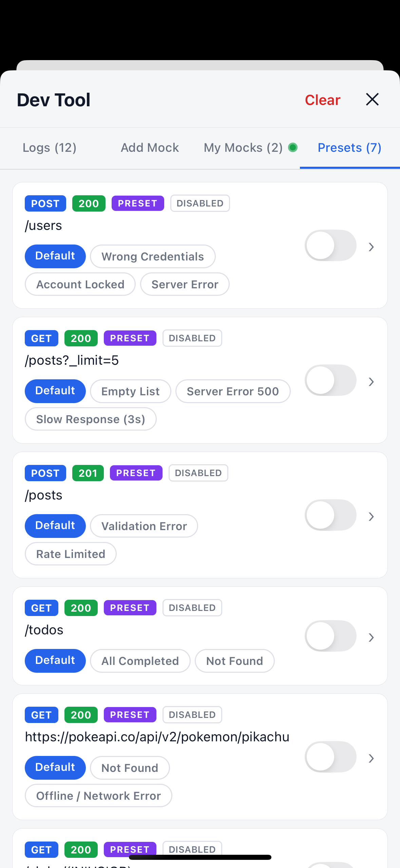This screenshot has height=868, width=400.
Task: Toggle on the /posts?_limit=5 preset switch
Action: pos(330,380)
